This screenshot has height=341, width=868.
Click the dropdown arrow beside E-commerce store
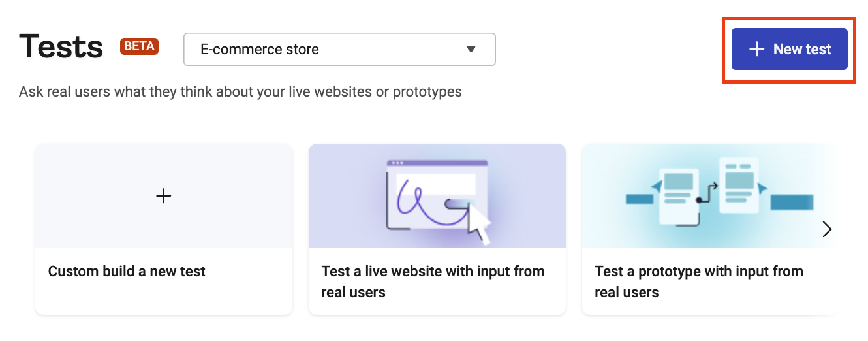point(471,49)
